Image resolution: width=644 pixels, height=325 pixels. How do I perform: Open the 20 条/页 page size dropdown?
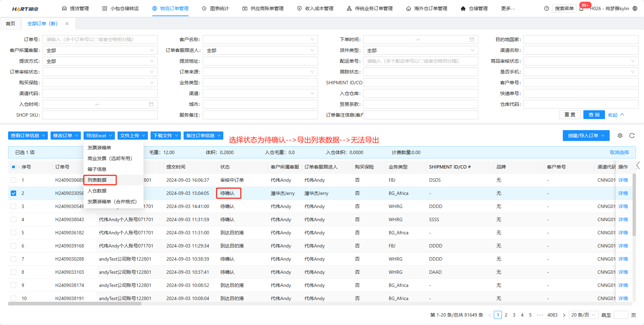click(583, 315)
